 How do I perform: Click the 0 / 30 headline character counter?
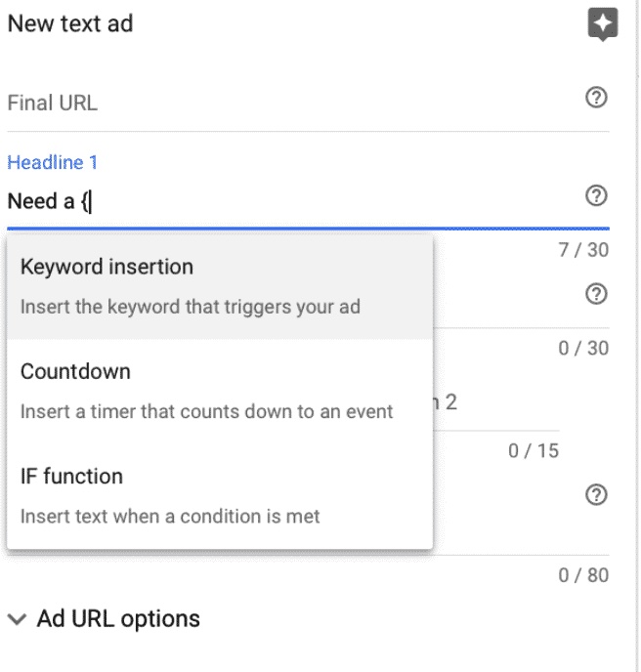[583, 348]
